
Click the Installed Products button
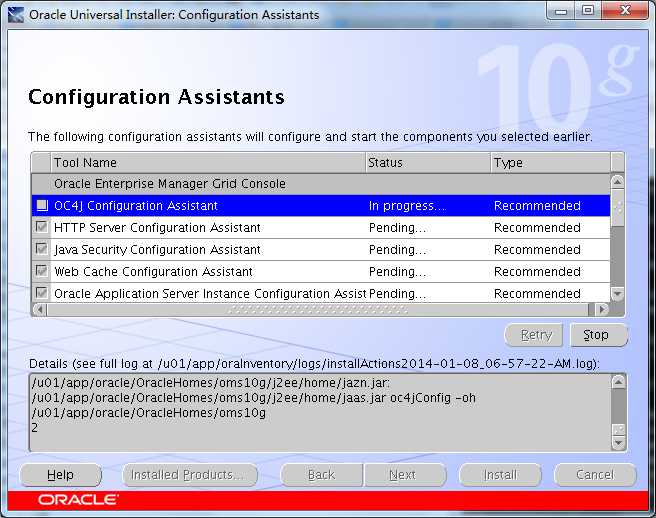coord(190,475)
